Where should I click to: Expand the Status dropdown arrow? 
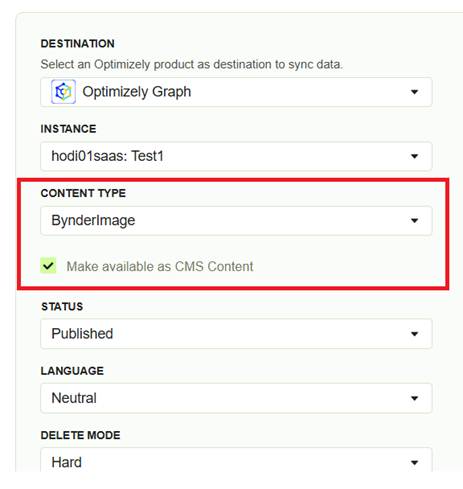(414, 334)
